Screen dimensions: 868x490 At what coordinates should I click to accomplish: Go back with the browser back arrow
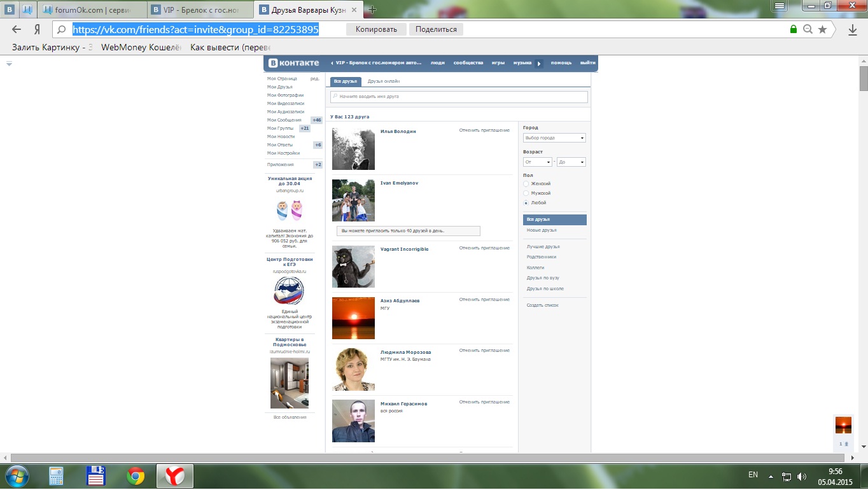click(x=17, y=29)
